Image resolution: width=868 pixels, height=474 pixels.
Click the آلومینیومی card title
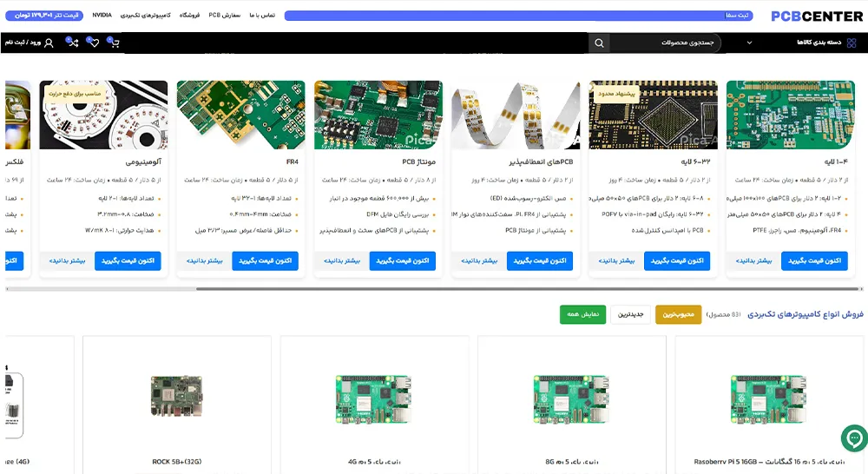coord(143,162)
